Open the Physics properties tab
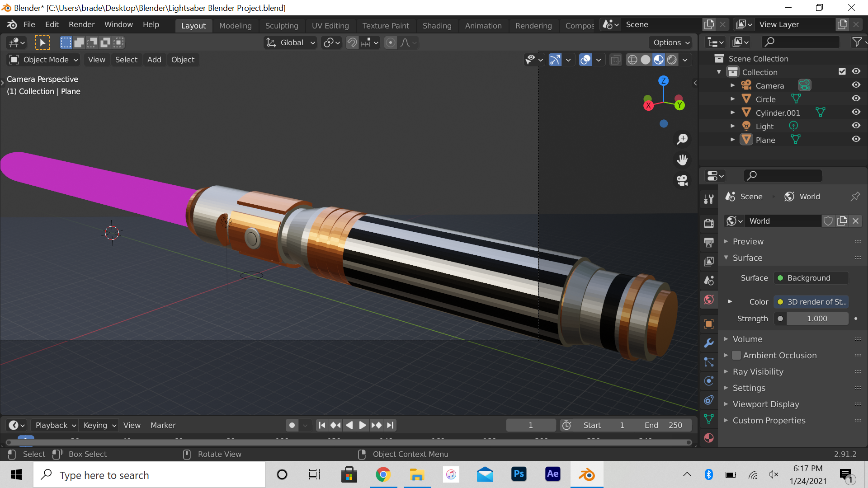This screenshot has width=868, height=488. click(x=709, y=381)
